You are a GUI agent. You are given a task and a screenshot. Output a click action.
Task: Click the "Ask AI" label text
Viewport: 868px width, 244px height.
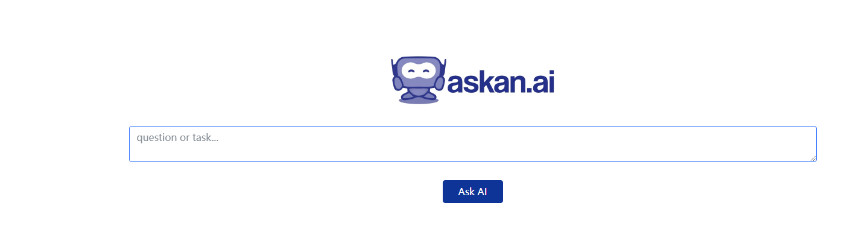click(x=473, y=192)
